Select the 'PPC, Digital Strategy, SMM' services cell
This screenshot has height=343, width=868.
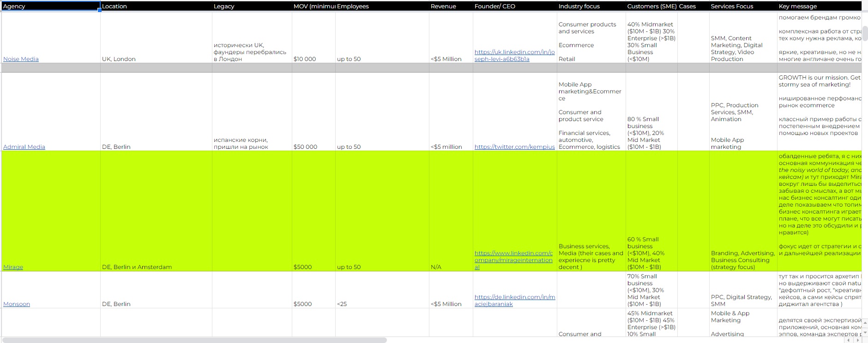pyautogui.click(x=743, y=290)
